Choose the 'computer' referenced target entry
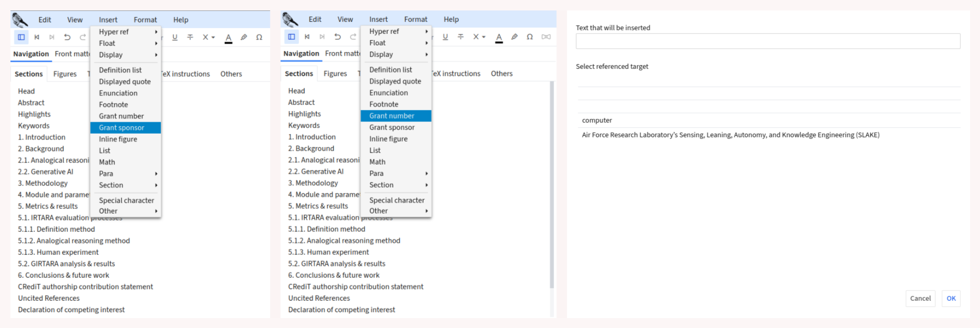The height and width of the screenshot is (328, 980). click(597, 120)
